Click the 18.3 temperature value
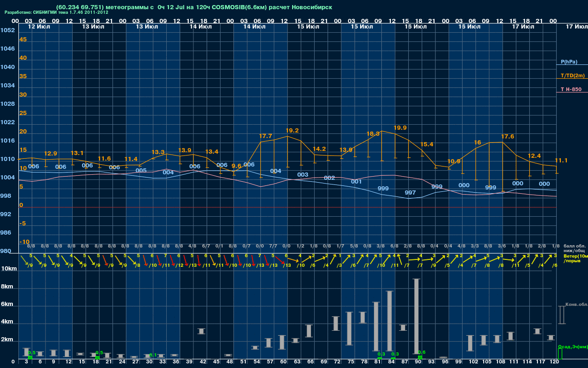 (373, 134)
